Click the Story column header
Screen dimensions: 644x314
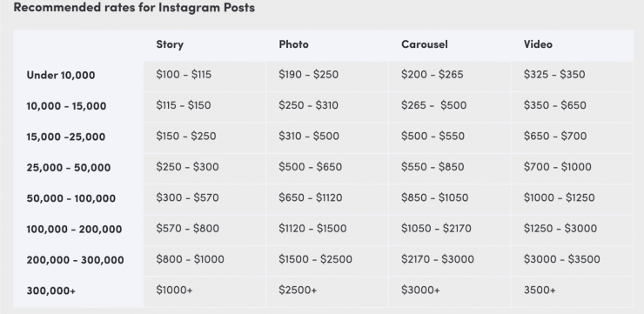tap(170, 44)
